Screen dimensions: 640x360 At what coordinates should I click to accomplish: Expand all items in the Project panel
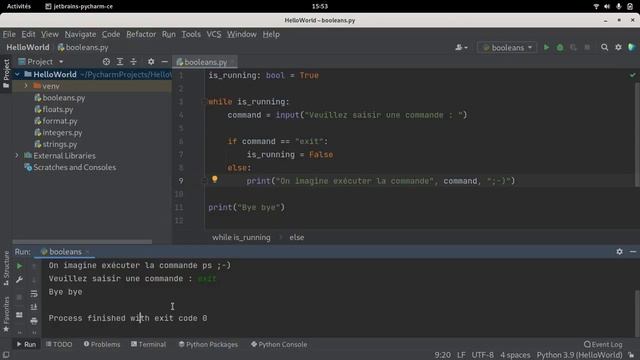tap(120, 62)
